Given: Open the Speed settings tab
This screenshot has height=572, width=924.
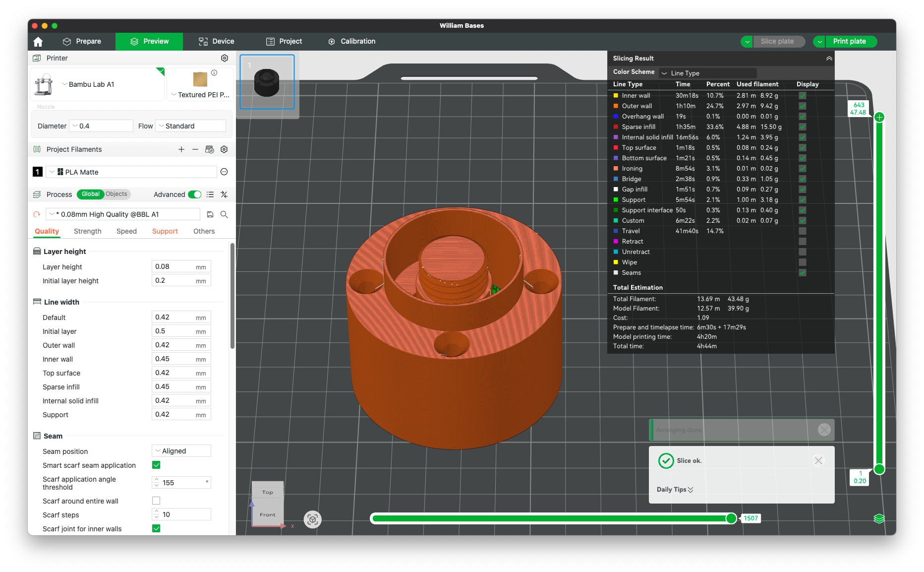Looking at the screenshot, I should click(x=126, y=231).
